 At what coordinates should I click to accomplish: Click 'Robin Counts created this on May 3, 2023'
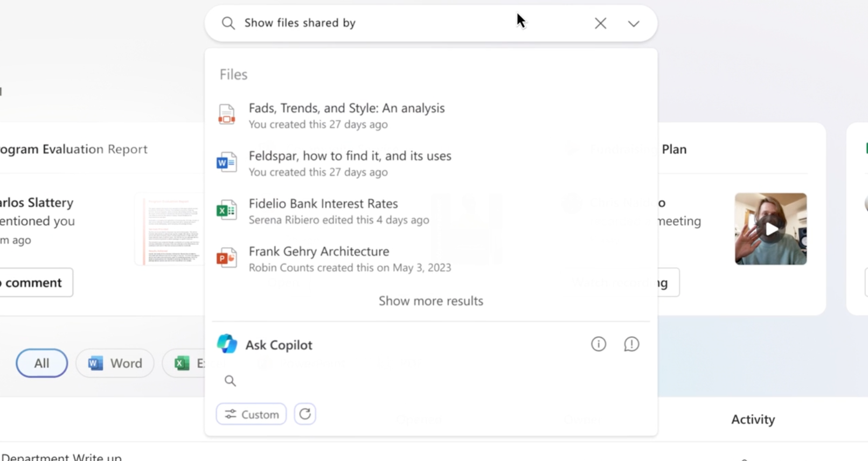[x=350, y=268]
